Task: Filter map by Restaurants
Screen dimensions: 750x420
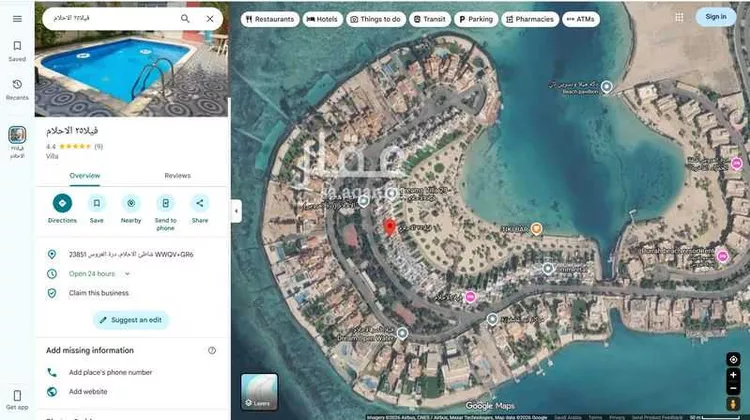Action: 270,19
